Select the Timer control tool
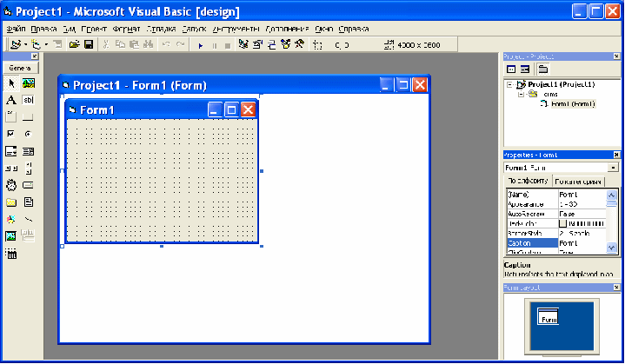The height and width of the screenshot is (364, 625). (11, 185)
